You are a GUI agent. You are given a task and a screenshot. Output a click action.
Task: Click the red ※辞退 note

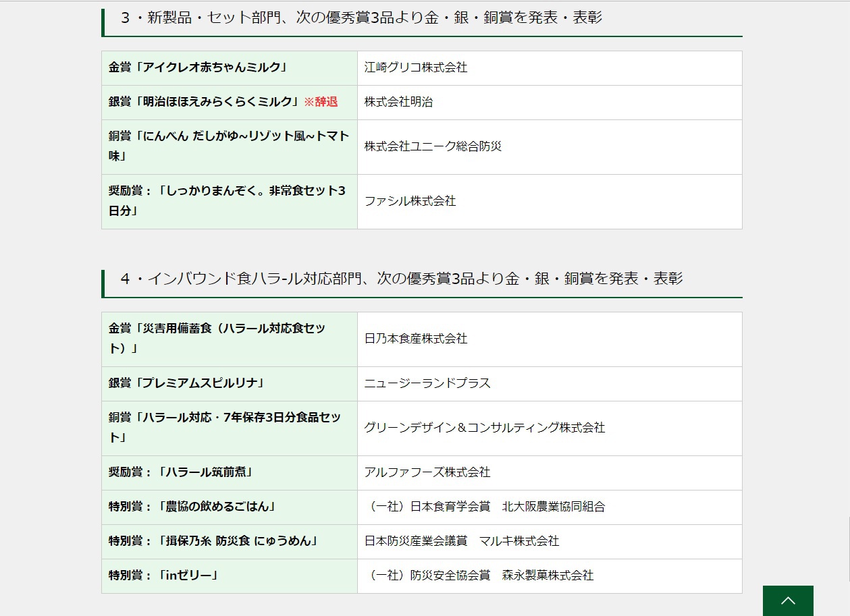coord(321,103)
